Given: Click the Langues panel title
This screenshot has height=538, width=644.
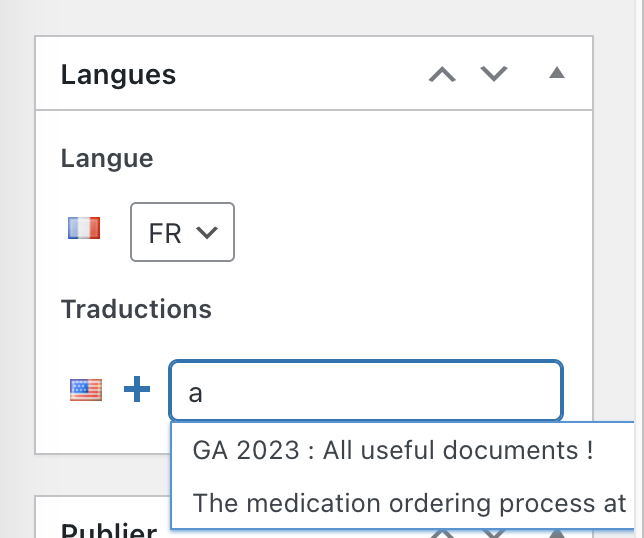Looking at the screenshot, I should click(118, 75).
